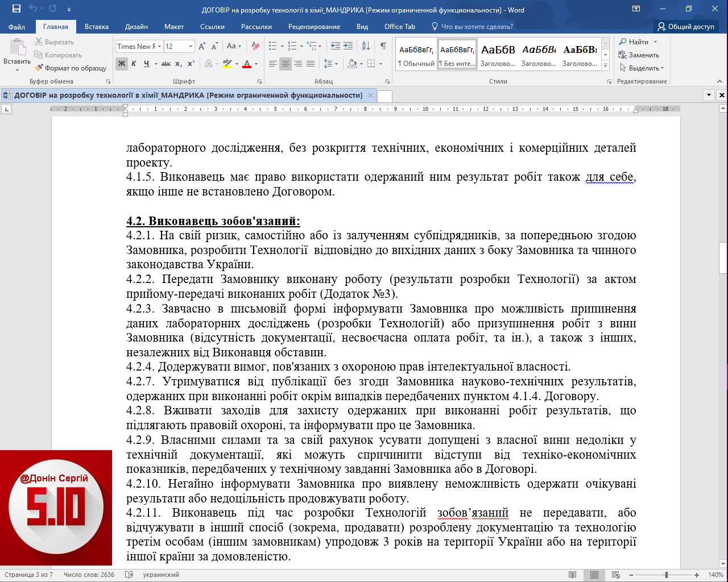Open the change case (Аа) dropdown

[x=234, y=47]
